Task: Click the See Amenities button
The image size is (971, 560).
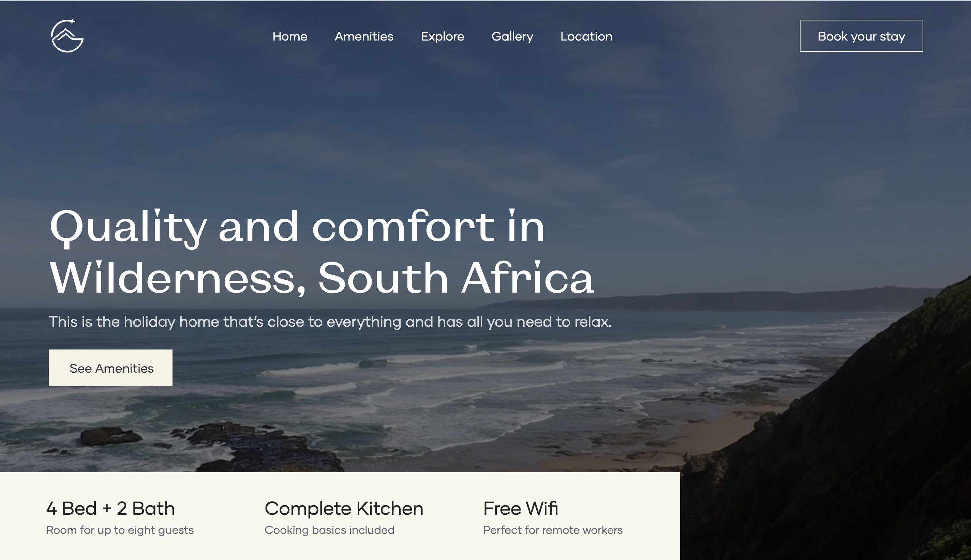Action: point(110,368)
